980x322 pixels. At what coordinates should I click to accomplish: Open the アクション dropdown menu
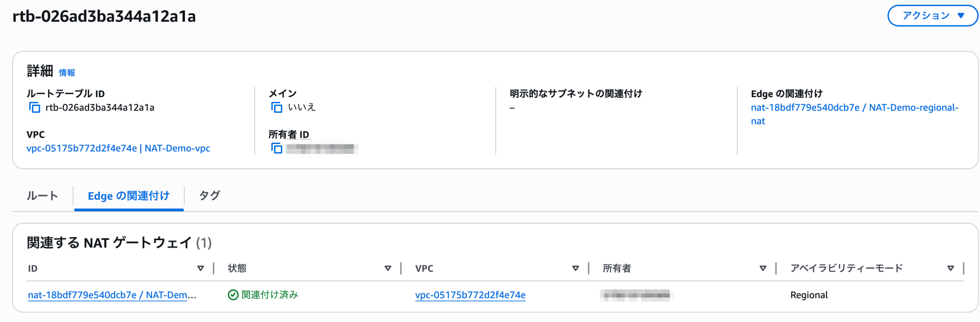click(932, 16)
